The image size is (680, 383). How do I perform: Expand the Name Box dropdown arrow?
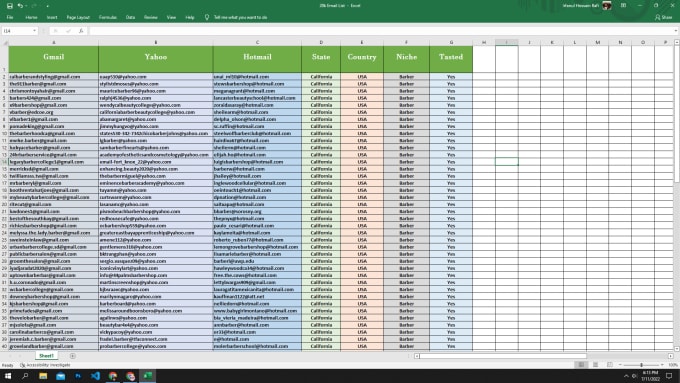pos(34,31)
